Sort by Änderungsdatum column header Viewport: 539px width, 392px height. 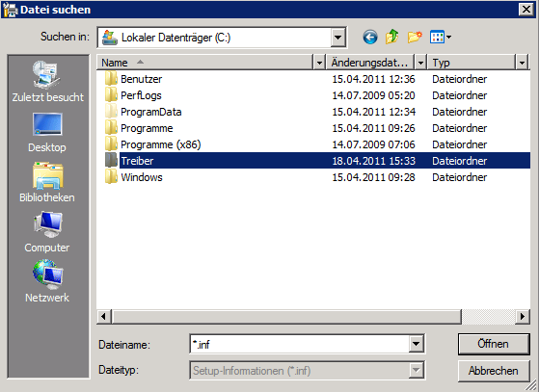(x=370, y=63)
